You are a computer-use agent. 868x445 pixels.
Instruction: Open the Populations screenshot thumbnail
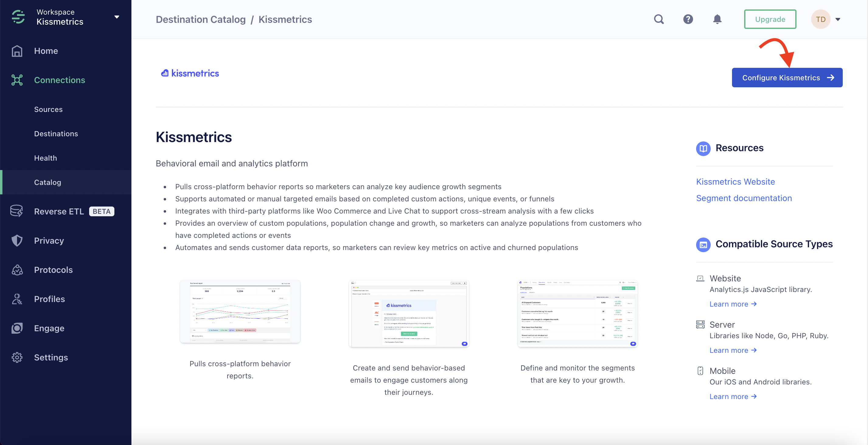pyautogui.click(x=577, y=313)
